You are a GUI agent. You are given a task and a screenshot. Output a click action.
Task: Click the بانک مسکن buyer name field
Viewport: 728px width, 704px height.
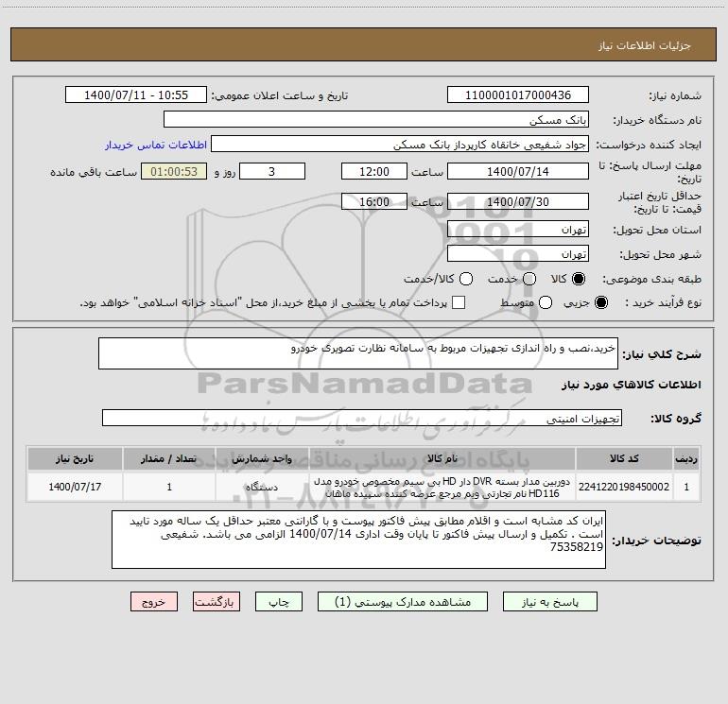[x=376, y=119]
